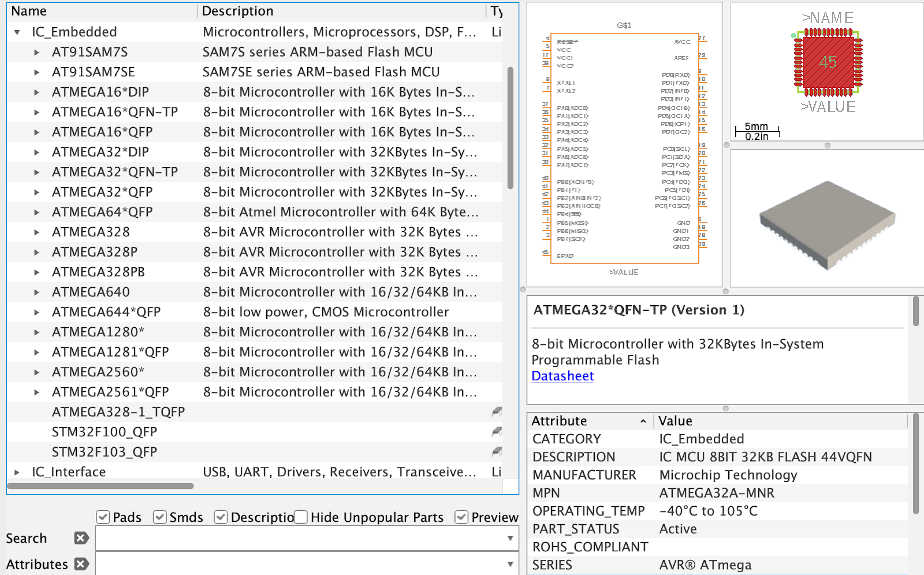
Task: Click the SERIES value AVR® ATmega
Action: pyautogui.click(x=705, y=565)
